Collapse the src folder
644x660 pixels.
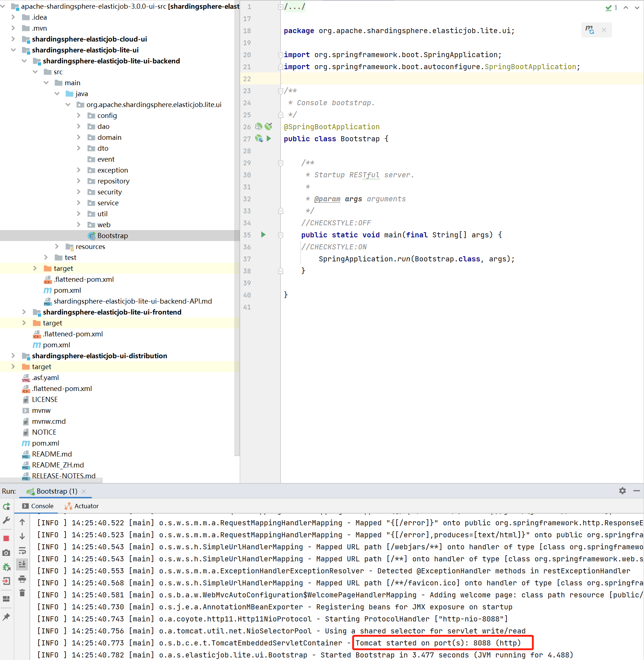[35, 72]
